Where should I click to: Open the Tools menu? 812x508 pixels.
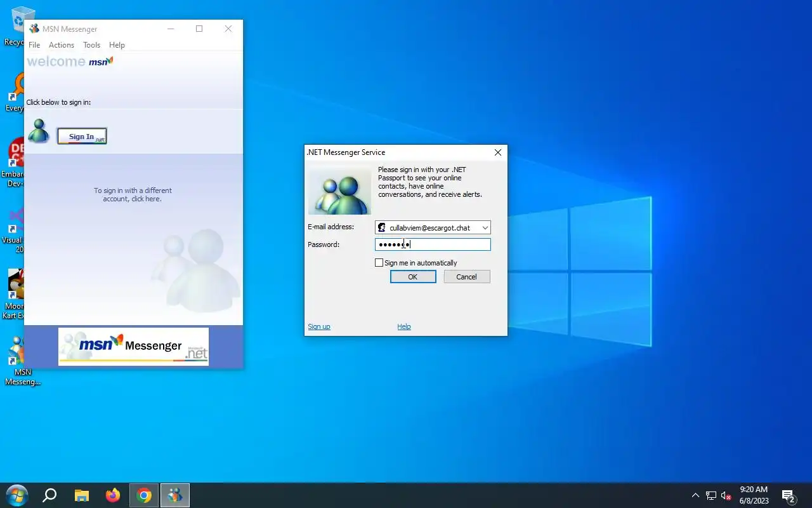[x=92, y=45]
